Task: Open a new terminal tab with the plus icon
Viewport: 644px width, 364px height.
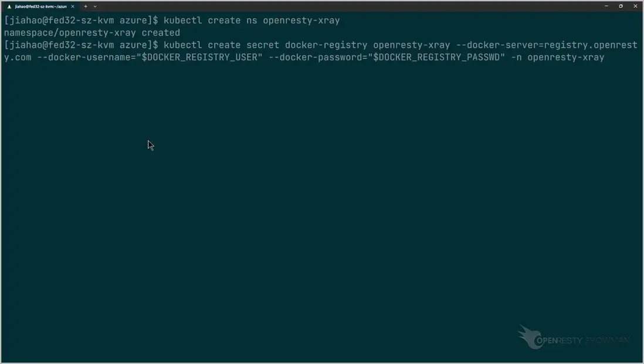Action: click(x=86, y=6)
